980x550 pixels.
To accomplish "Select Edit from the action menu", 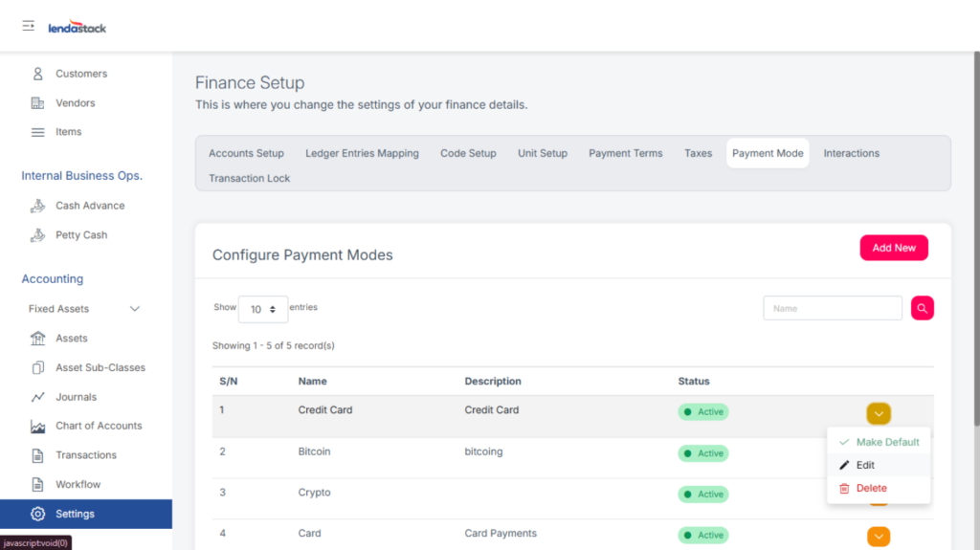I will pyautogui.click(x=865, y=465).
